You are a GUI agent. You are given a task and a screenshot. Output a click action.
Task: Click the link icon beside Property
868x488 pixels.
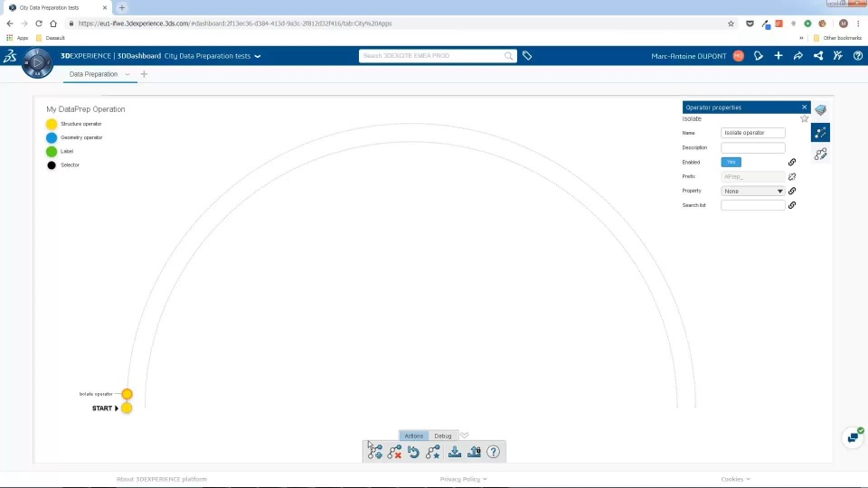point(792,191)
